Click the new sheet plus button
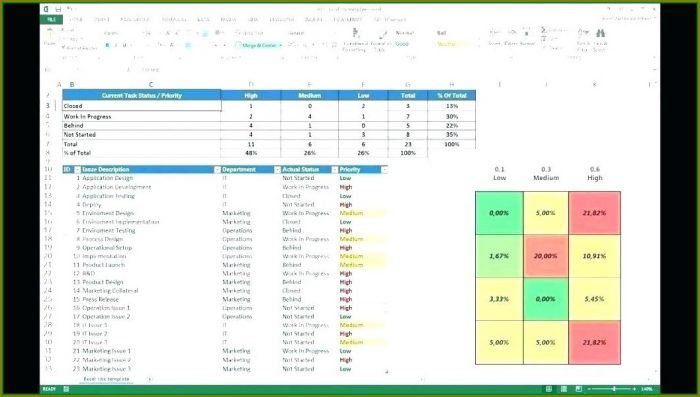 click(x=150, y=379)
